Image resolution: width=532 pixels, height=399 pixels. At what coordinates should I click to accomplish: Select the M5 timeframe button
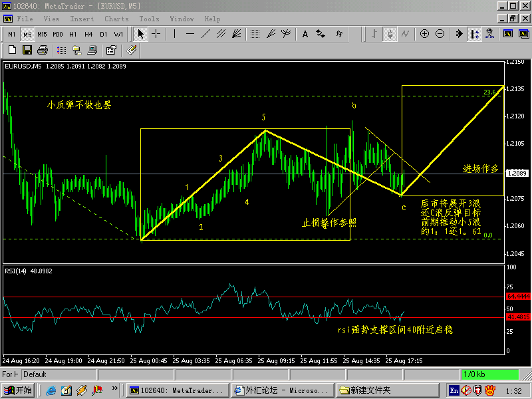tap(27, 35)
